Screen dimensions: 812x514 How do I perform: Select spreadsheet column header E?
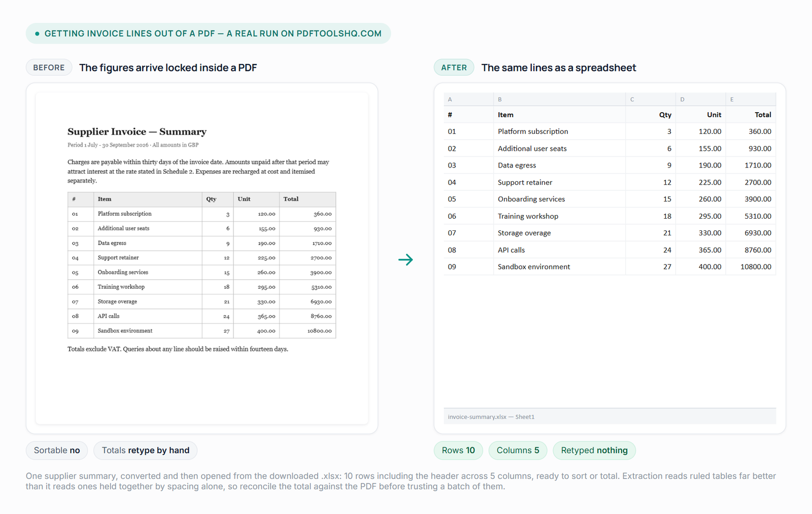pyautogui.click(x=751, y=99)
